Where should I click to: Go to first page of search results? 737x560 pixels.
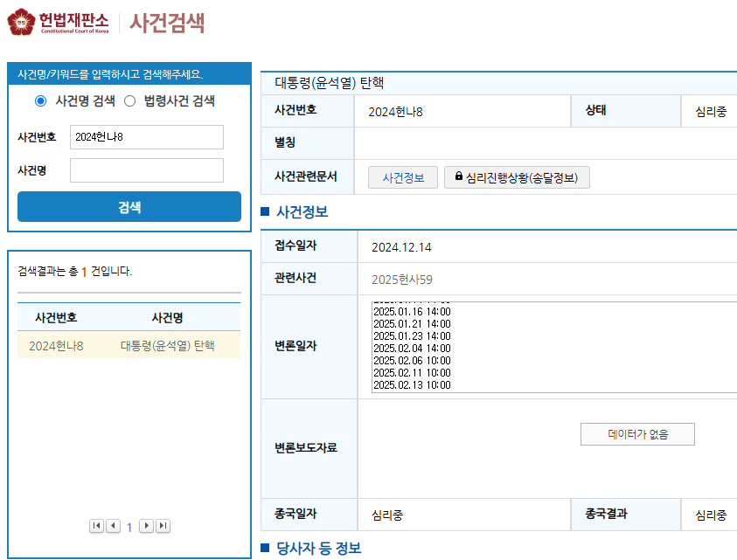coord(96,526)
